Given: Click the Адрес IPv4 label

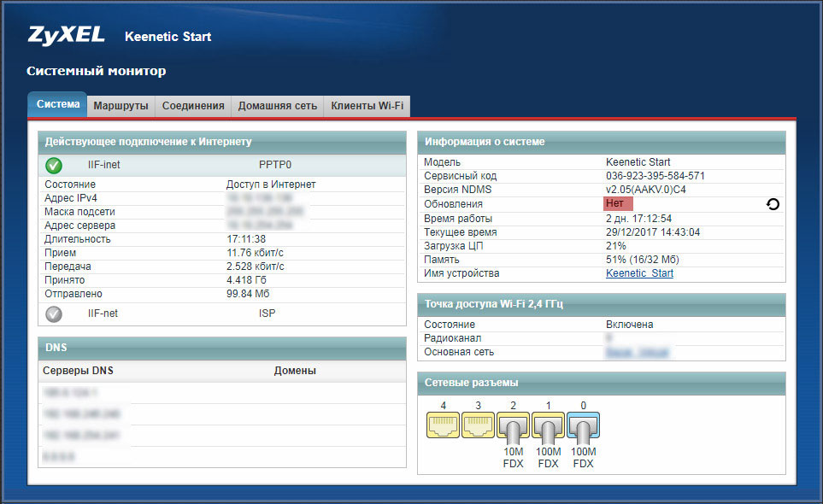Looking at the screenshot, I should (x=71, y=198).
